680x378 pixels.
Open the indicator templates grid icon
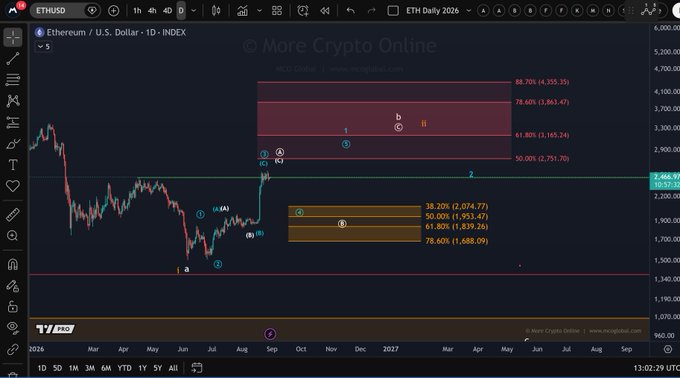click(x=277, y=10)
